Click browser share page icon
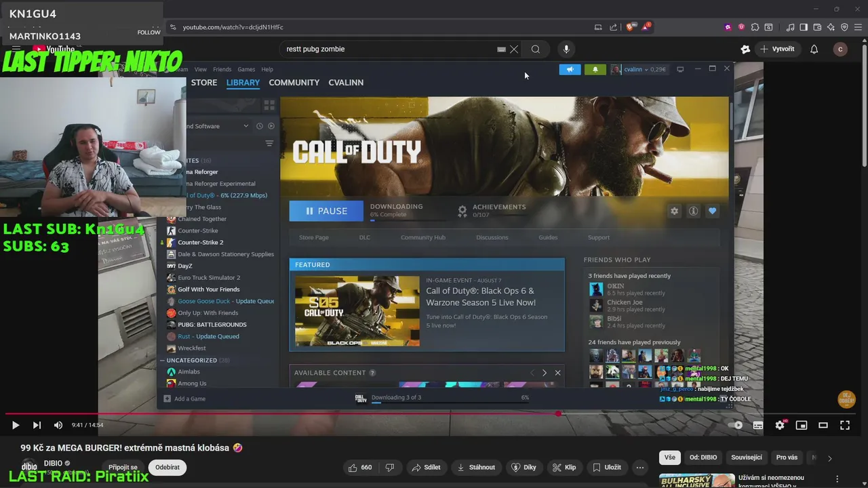This screenshot has width=868, height=488. coord(614,27)
